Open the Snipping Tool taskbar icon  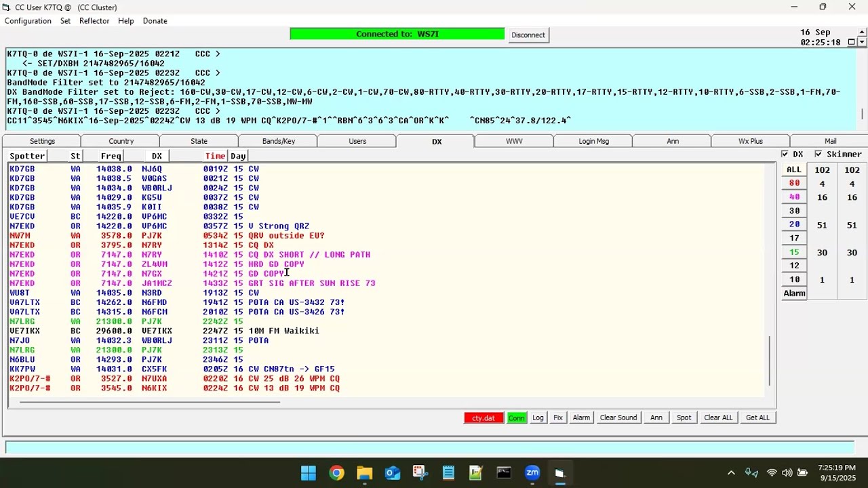click(420, 472)
